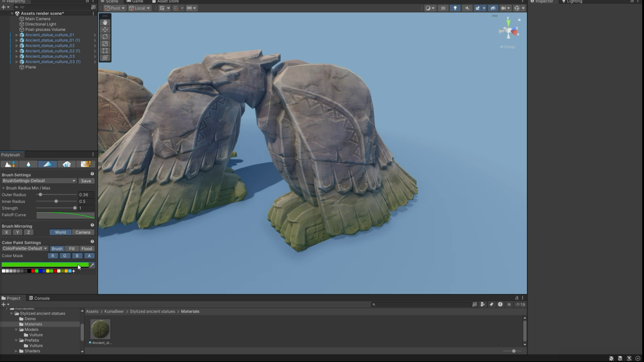Set mirroring space to Camera
The image size is (644, 362).
point(83,232)
